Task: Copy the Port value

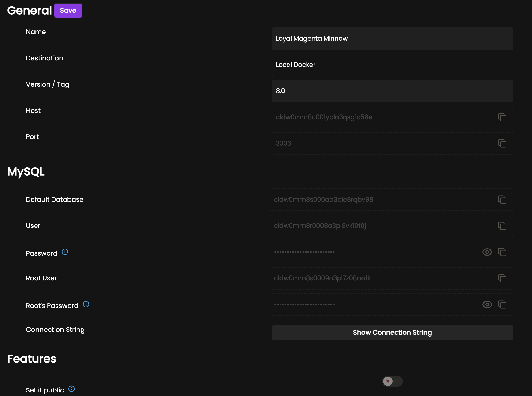Action: [502, 143]
